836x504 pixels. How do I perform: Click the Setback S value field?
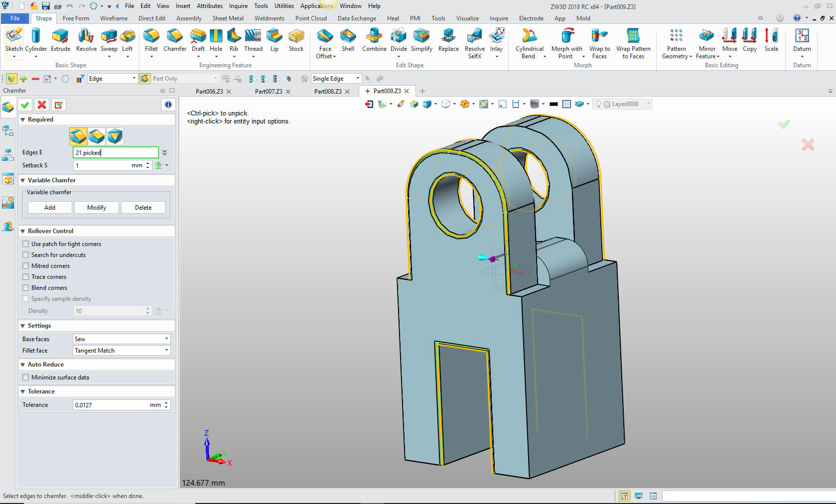coord(102,165)
